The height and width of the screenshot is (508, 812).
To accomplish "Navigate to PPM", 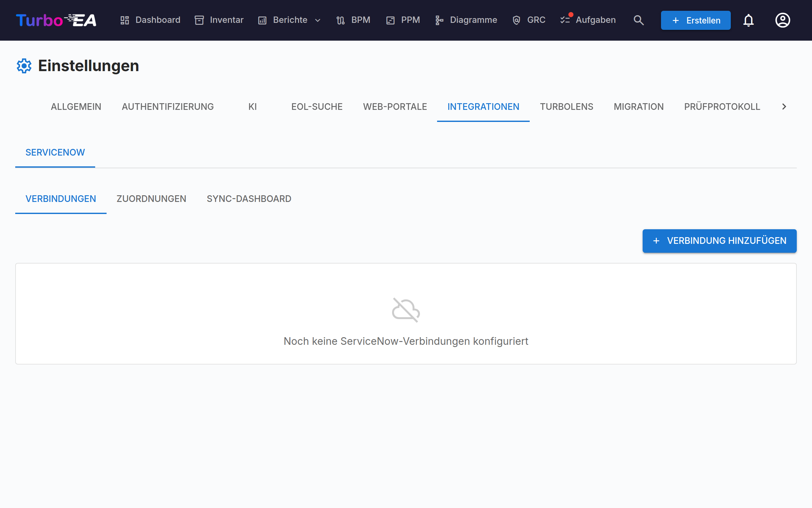I will [403, 20].
